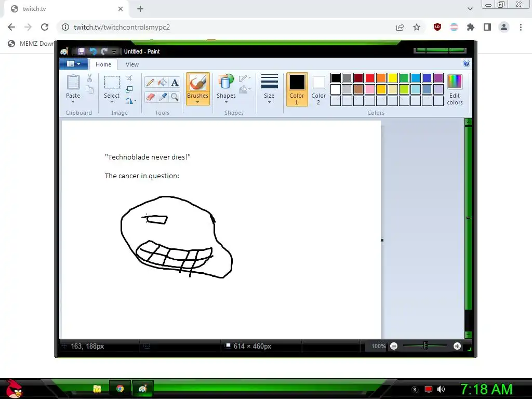Pick the purple color swatch

[438, 78]
